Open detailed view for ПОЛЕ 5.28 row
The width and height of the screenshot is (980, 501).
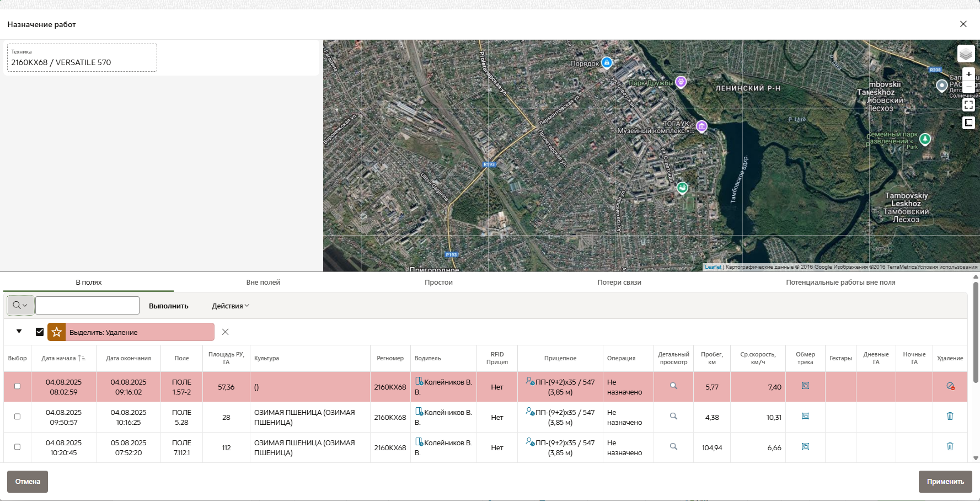point(673,417)
